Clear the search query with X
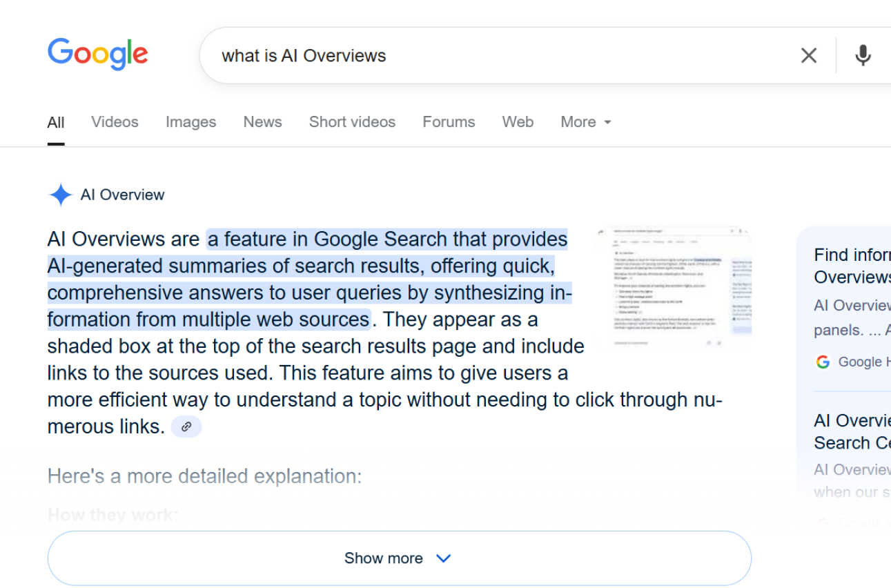The height and width of the screenshot is (588, 891). point(808,55)
